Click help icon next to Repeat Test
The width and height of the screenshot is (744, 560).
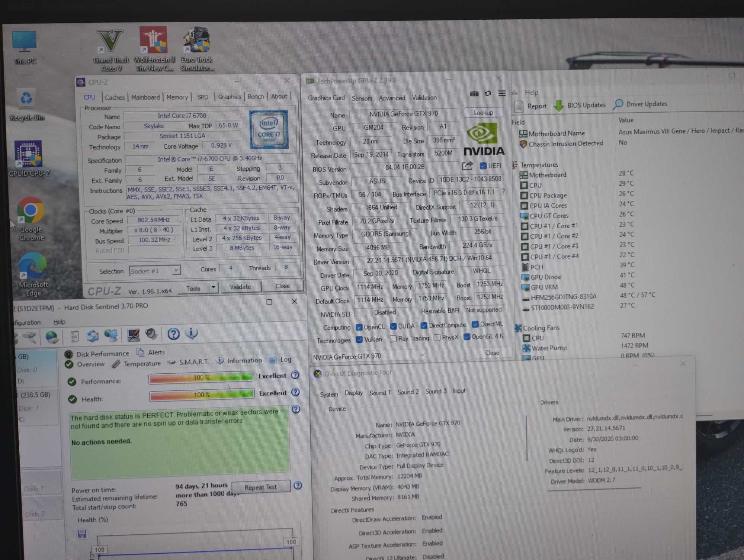(298, 485)
